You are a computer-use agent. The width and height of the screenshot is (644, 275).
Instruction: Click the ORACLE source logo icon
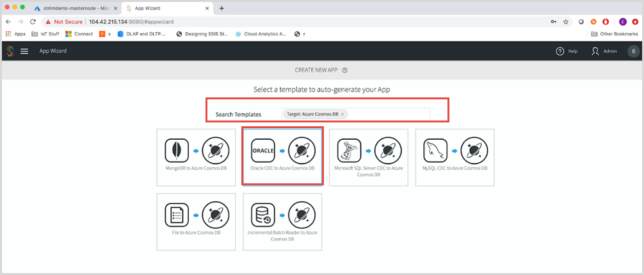tap(263, 151)
